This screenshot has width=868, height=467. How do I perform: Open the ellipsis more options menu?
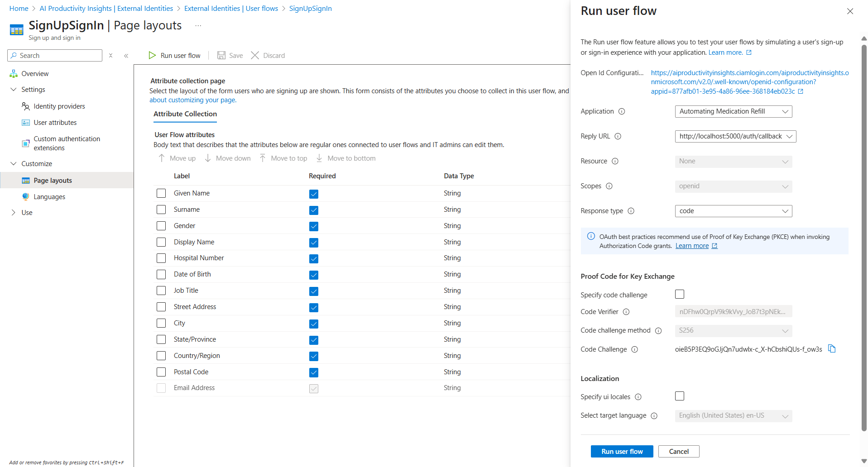tap(198, 26)
